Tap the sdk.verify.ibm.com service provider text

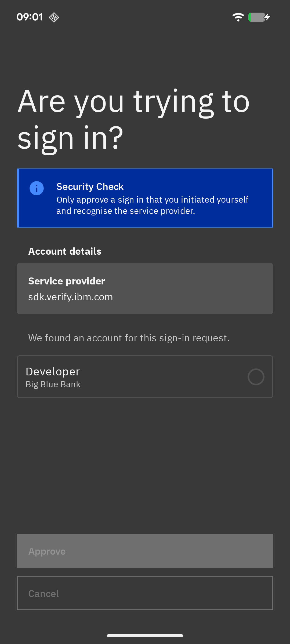point(71,297)
